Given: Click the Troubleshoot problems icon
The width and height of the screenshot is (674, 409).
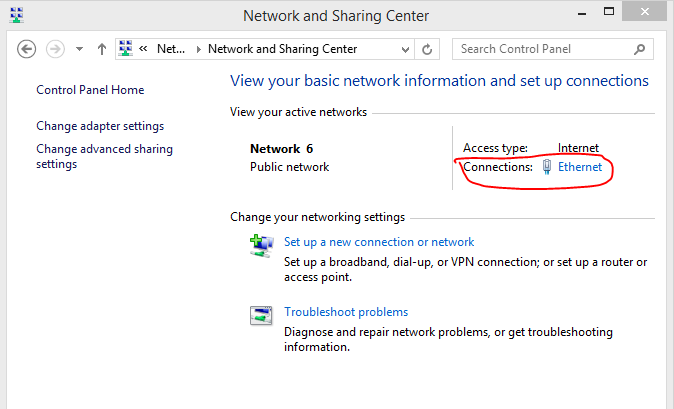Looking at the screenshot, I should click(261, 316).
